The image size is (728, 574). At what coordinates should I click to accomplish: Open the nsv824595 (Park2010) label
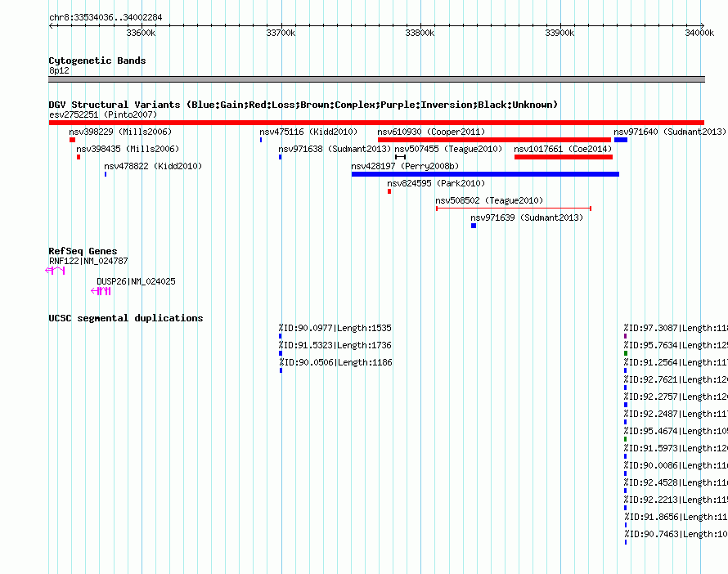[x=436, y=183]
